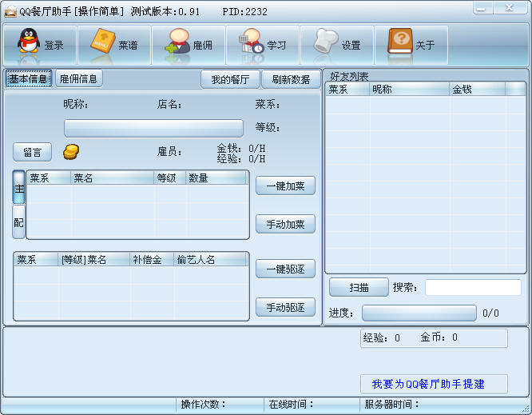Click the app icon in the title bar
Image resolution: width=532 pixels, height=415 pixels.
pos(10,11)
